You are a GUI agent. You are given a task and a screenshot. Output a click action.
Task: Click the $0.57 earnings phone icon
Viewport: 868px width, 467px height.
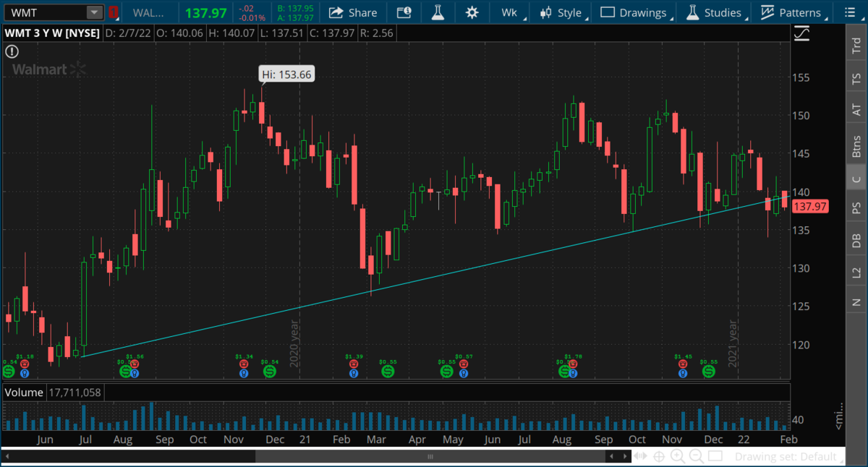(464, 364)
